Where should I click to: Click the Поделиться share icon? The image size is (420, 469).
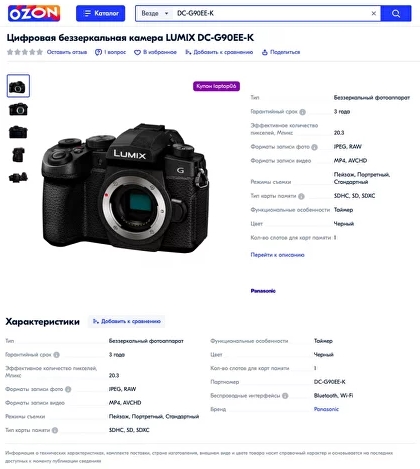(281, 52)
